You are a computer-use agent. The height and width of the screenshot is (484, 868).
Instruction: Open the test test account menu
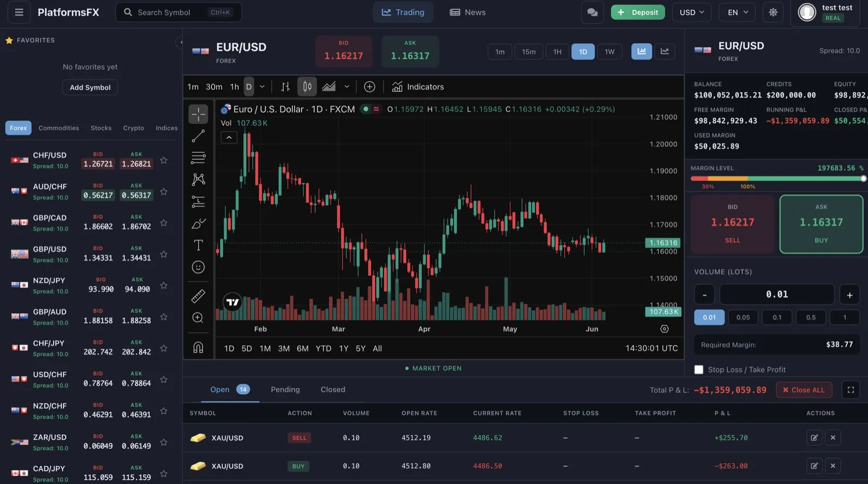(x=825, y=12)
